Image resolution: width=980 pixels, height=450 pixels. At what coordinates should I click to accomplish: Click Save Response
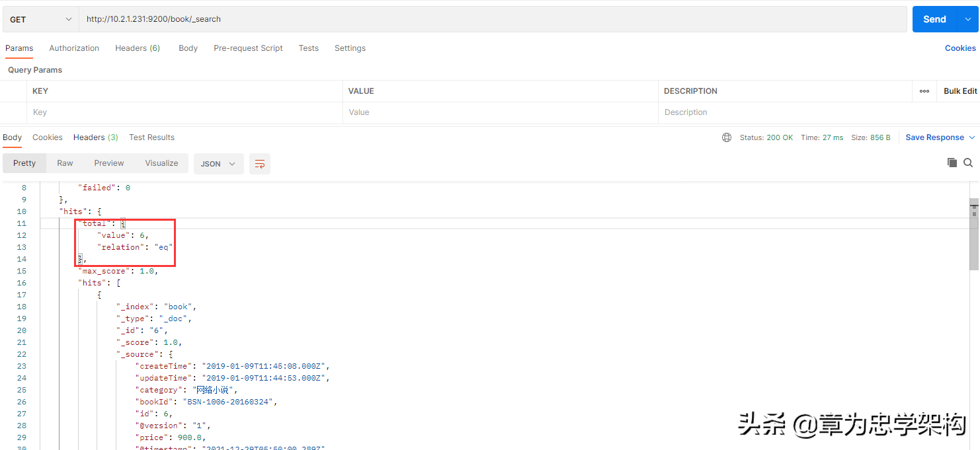coord(934,137)
